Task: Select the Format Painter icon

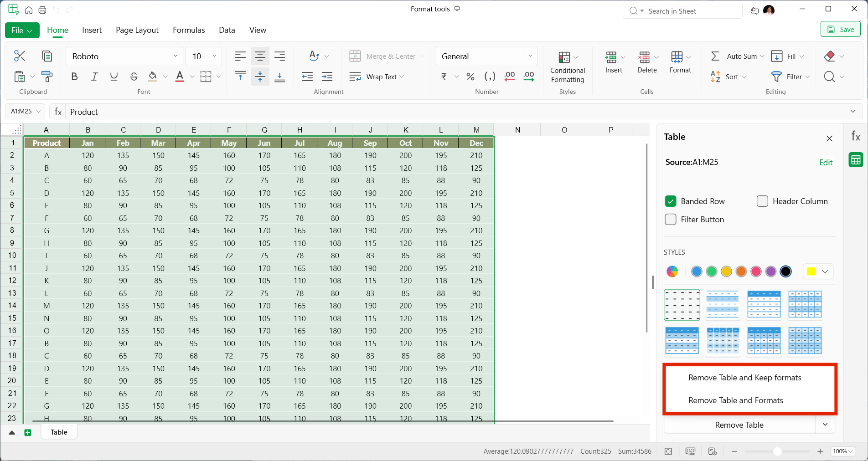Action: tap(46, 77)
